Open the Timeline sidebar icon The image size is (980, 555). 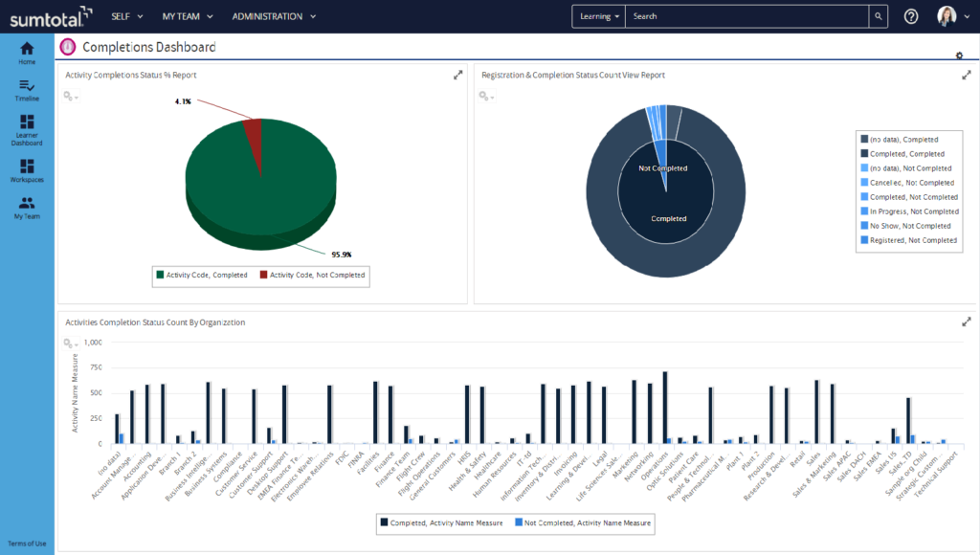27,86
